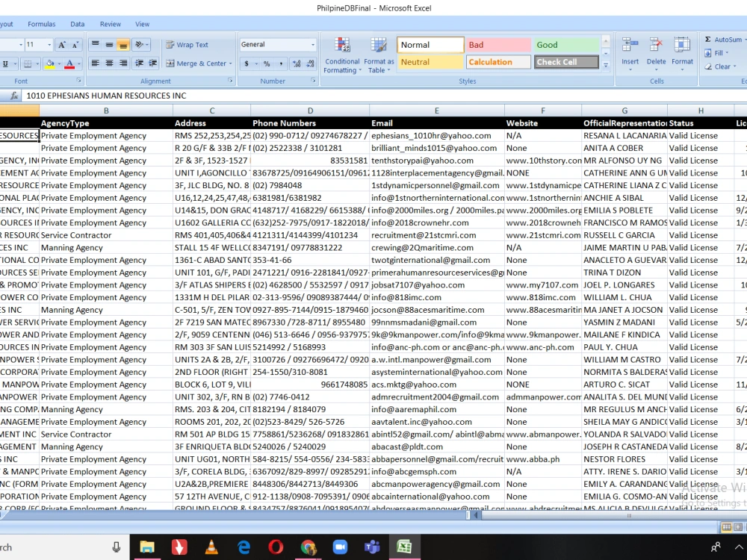This screenshot has height=560, width=747.
Task: Open the Borders dropdown arrow
Action: [37, 63]
